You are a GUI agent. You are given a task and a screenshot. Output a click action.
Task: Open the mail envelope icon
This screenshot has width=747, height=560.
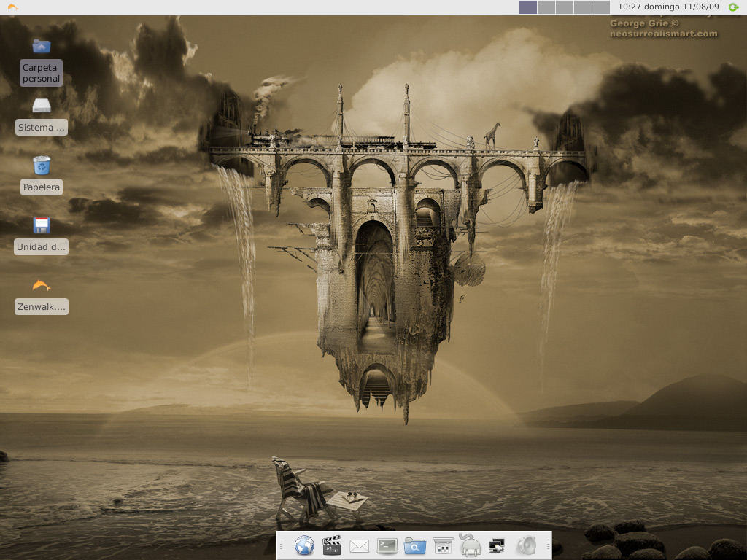pyautogui.click(x=359, y=546)
